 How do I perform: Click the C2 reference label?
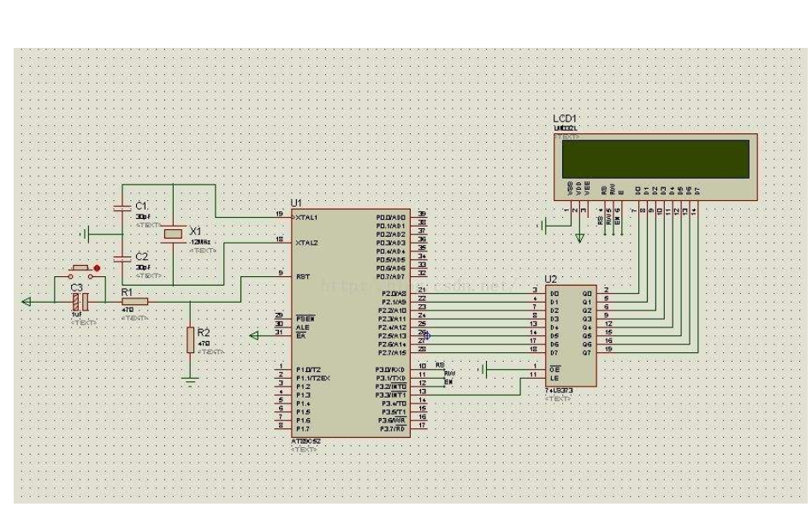coord(141,256)
